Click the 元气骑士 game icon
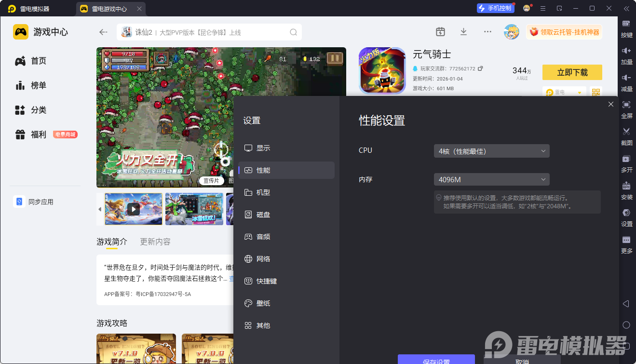This screenshot has width=636, height=364. pyautogui.click(x=382, y=70)
